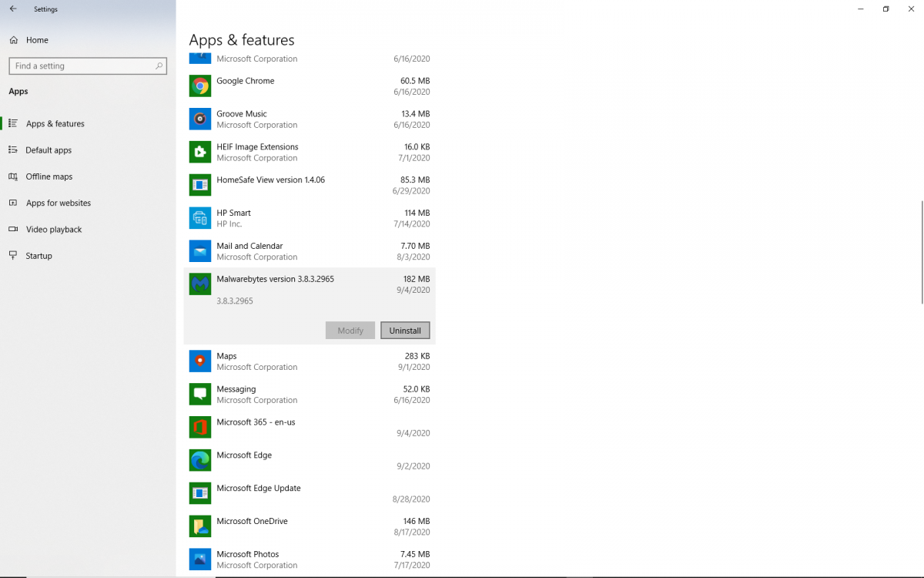924x578 pixels.
Task: Open Video playback settings
Action: [88, 230]
